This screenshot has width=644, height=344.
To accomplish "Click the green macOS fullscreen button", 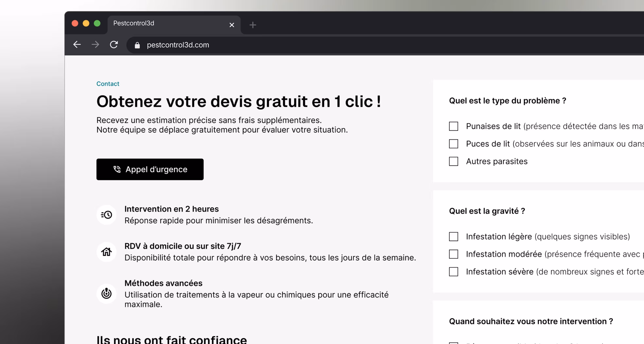I will coord(97,23).
